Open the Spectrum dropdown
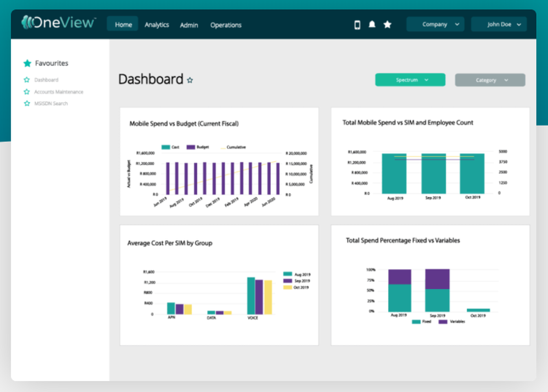Screen dimensions: 548x392 (410, 79)
